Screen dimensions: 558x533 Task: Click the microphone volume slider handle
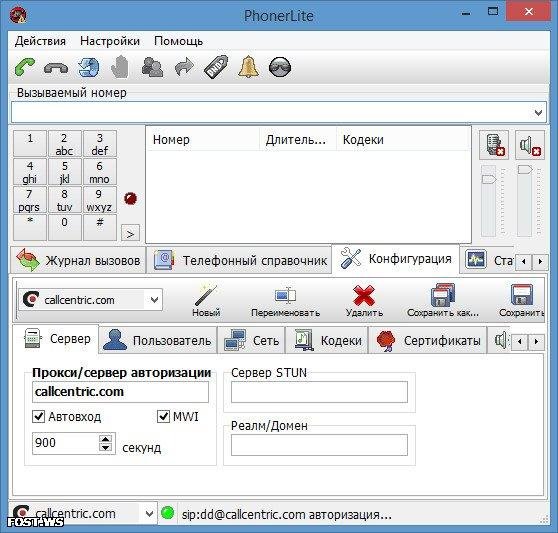(x=489, y=179)
